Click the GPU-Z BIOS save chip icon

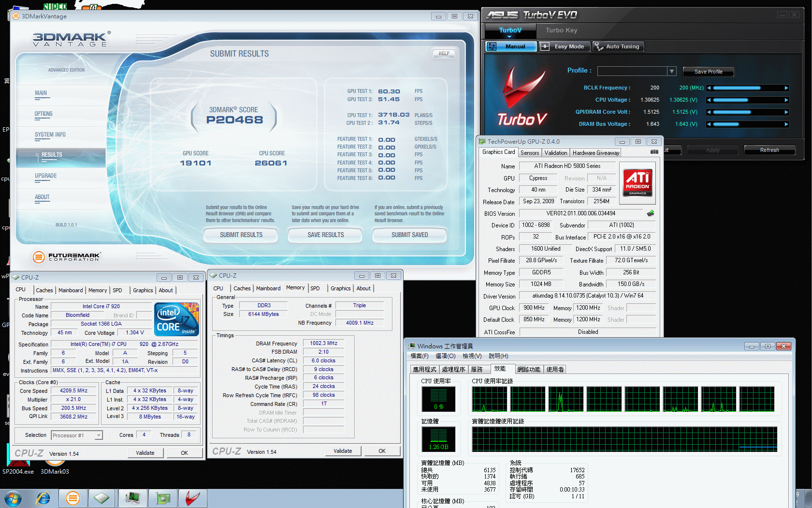point(651,213)
